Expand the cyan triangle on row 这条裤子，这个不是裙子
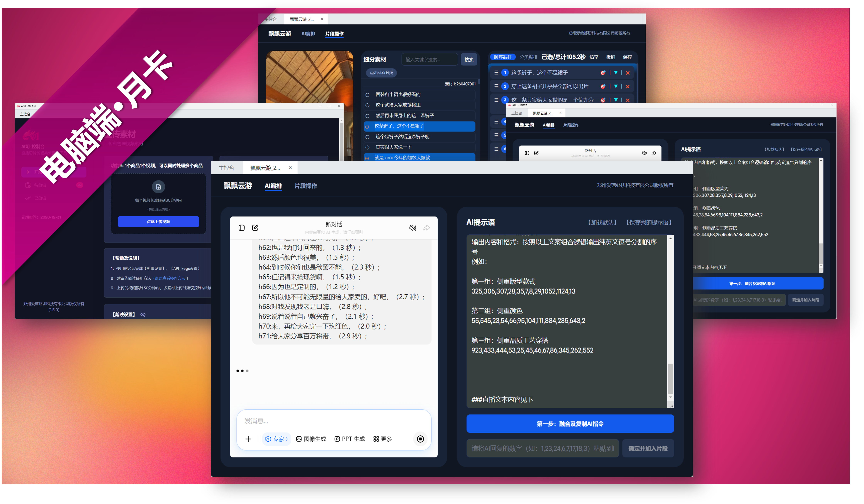 pos(616,73)
